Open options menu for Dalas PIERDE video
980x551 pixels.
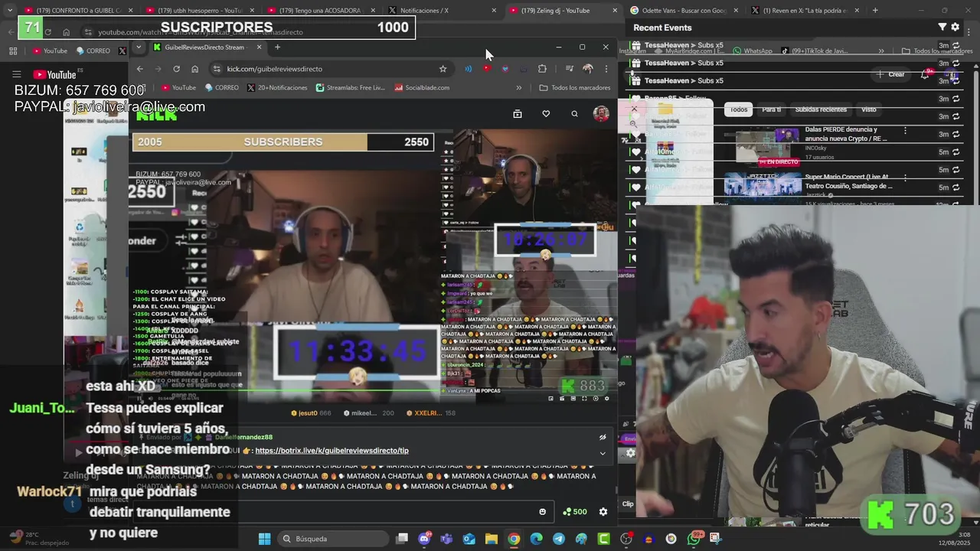click(905, 131)
